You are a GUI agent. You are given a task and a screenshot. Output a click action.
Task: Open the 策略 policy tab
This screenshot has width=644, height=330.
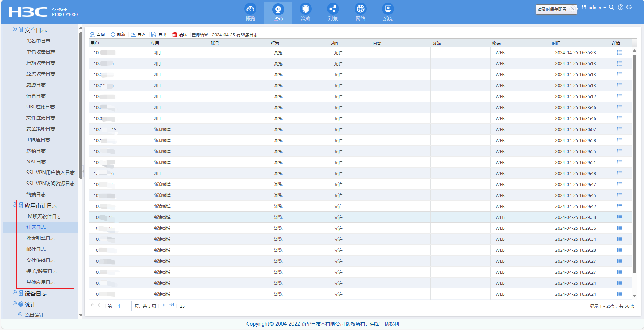pyautogui.click(x=306, y=12)
